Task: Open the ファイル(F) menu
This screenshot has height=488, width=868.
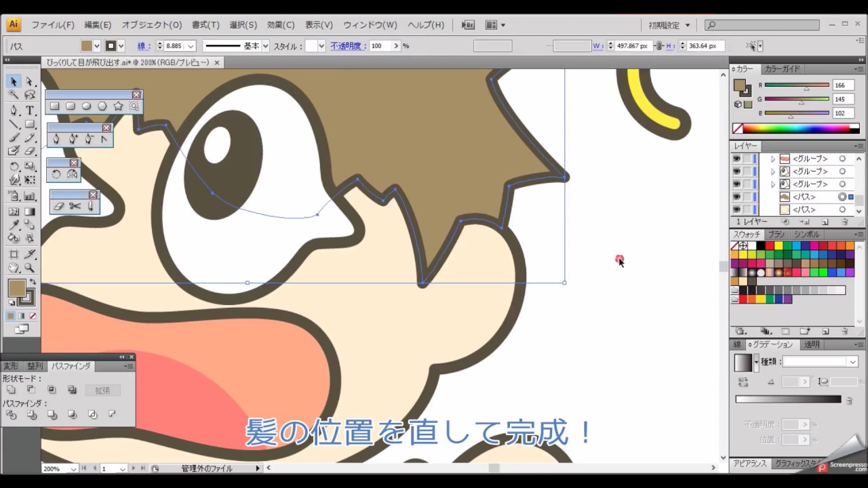Action: [x=53, y=25]
